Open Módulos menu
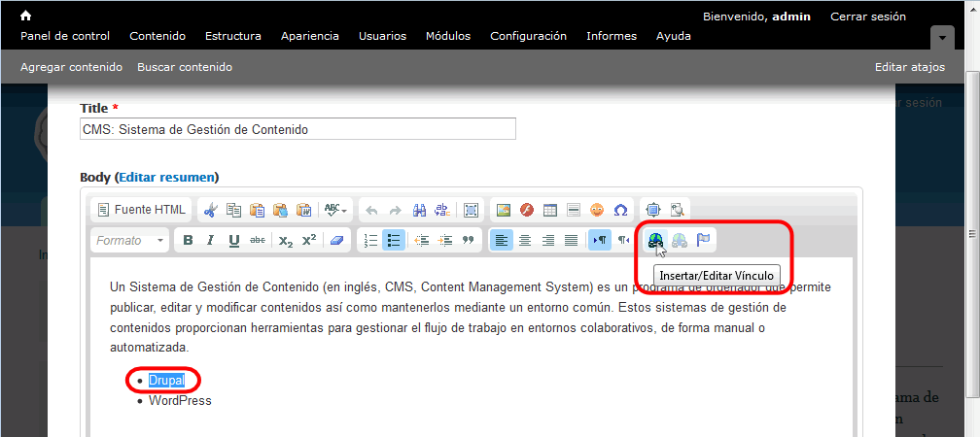 click(448, 36)
